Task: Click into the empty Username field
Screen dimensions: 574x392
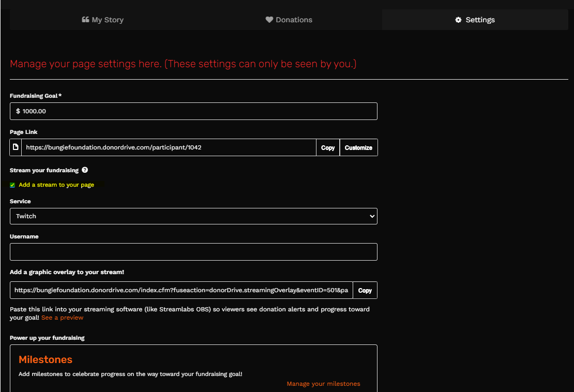Action: click(x=193, y=252)
